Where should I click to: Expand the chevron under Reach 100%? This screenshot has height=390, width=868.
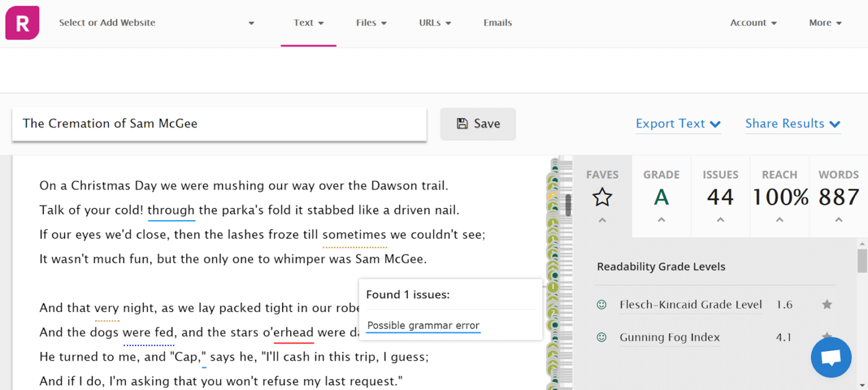click(779, 220)
